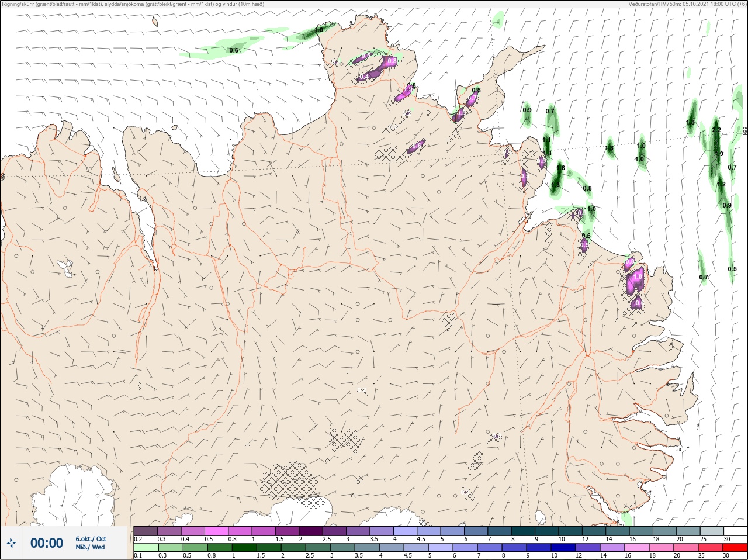748x560 pixels.
Task: Click the weekday label Mið./ Wed
Action: (x=91, y=548)
